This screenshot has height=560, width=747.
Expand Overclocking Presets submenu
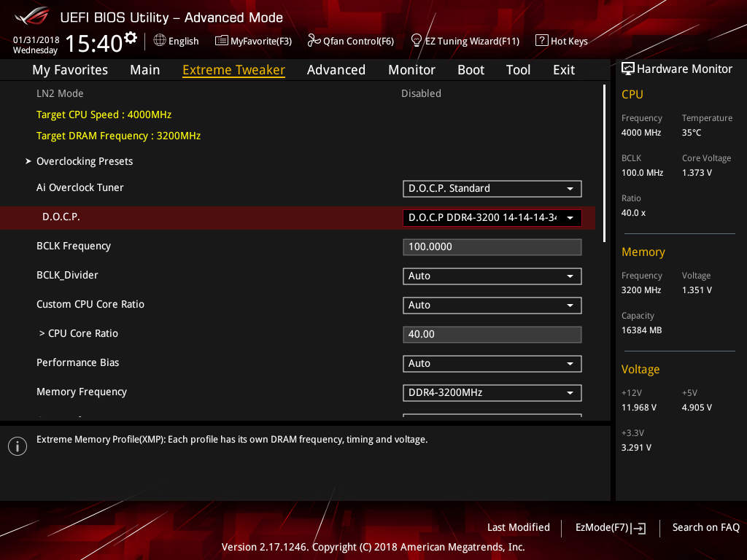(x=85, y=161)
